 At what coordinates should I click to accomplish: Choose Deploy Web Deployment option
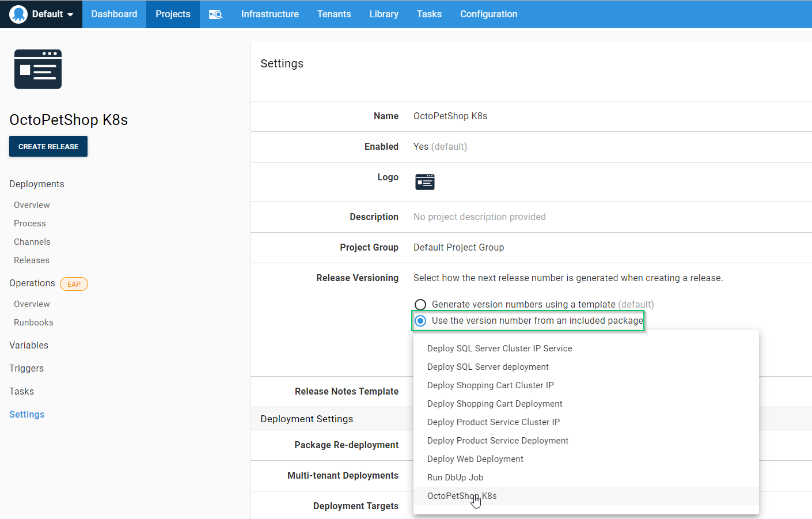pos(475,459)
